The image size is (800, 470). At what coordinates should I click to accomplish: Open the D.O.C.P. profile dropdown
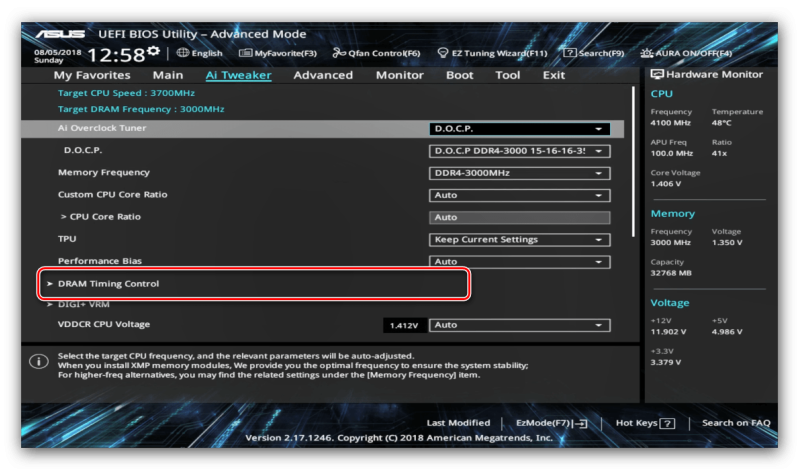[x=519, y=151]
